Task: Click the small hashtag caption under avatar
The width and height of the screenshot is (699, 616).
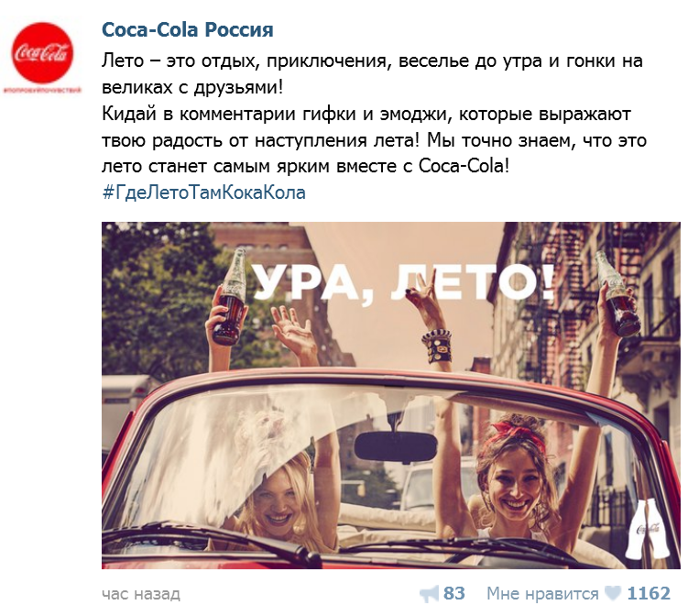Action: [43, 91]
